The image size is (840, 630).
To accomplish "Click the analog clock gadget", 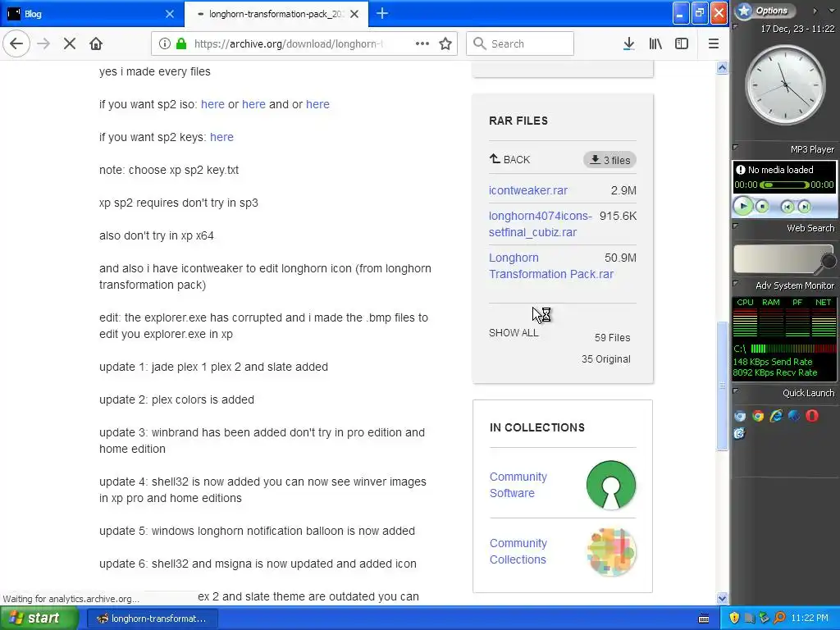I will pyautogui.click(x=785, y=84).
